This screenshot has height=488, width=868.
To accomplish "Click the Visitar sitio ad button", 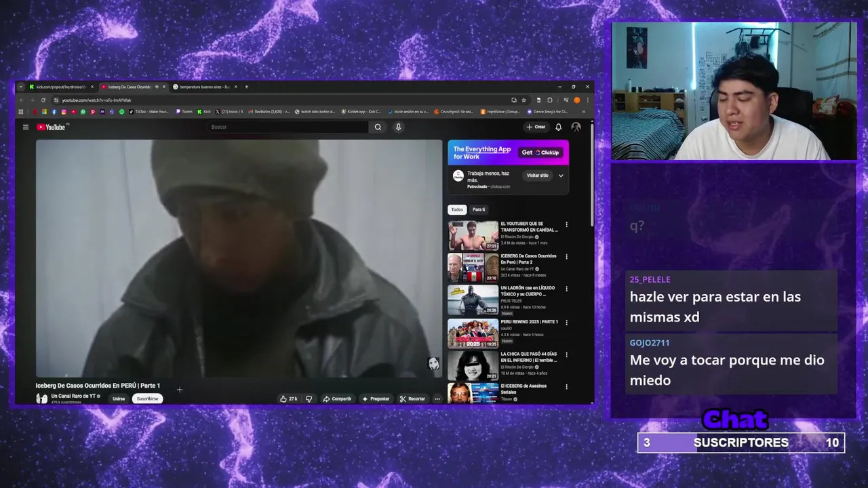I will [537, 176].
